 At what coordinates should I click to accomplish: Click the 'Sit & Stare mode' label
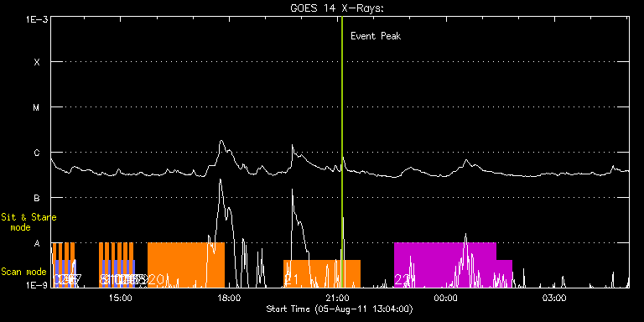click(x=29, y=222)
